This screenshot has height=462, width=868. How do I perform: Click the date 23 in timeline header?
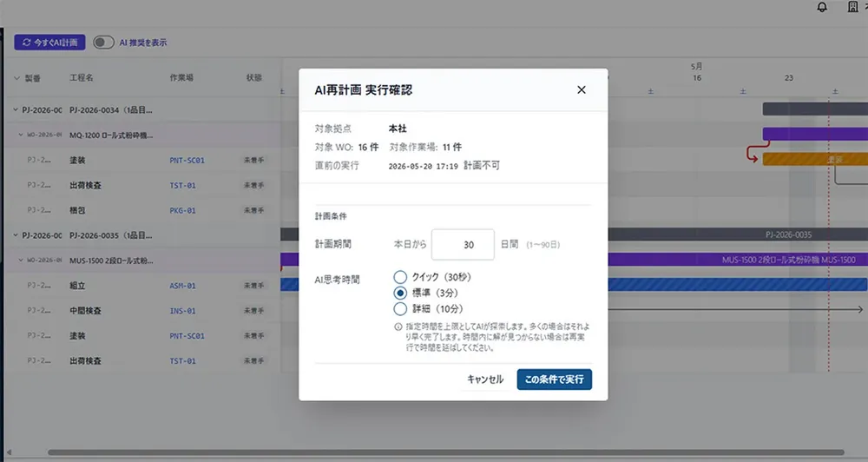789,78
